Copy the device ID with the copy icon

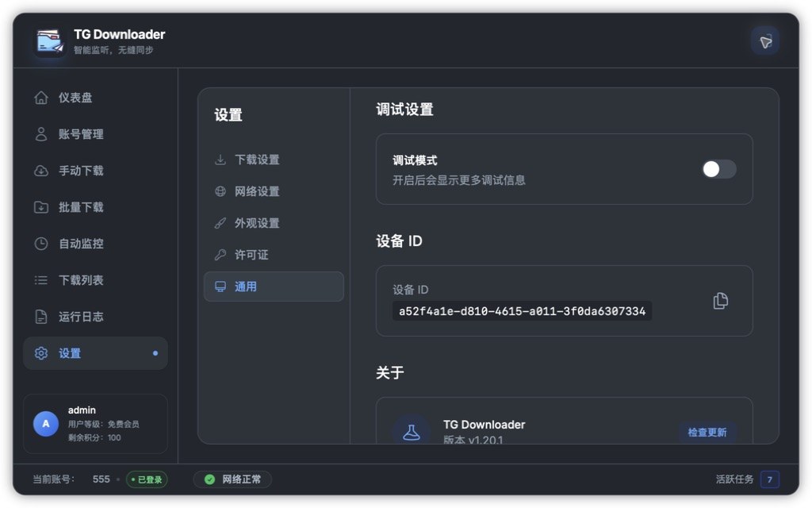point(720,301)
